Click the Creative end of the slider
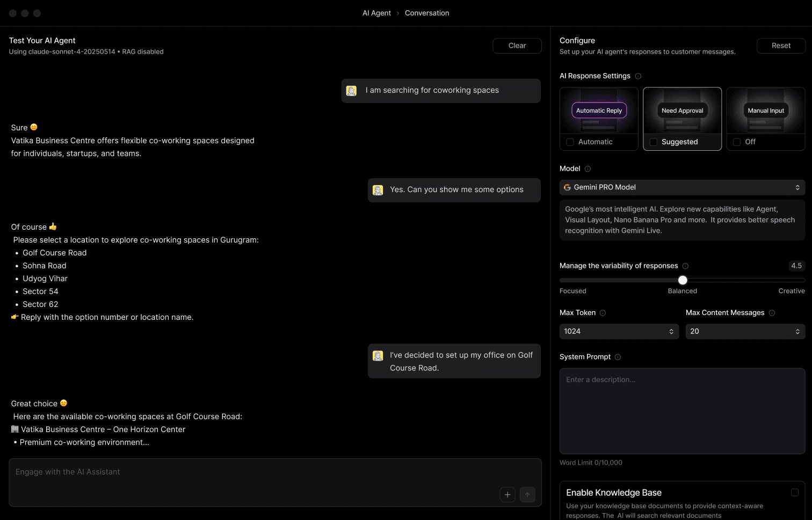Viewport: 812px width, 520px height. point(792,291)
